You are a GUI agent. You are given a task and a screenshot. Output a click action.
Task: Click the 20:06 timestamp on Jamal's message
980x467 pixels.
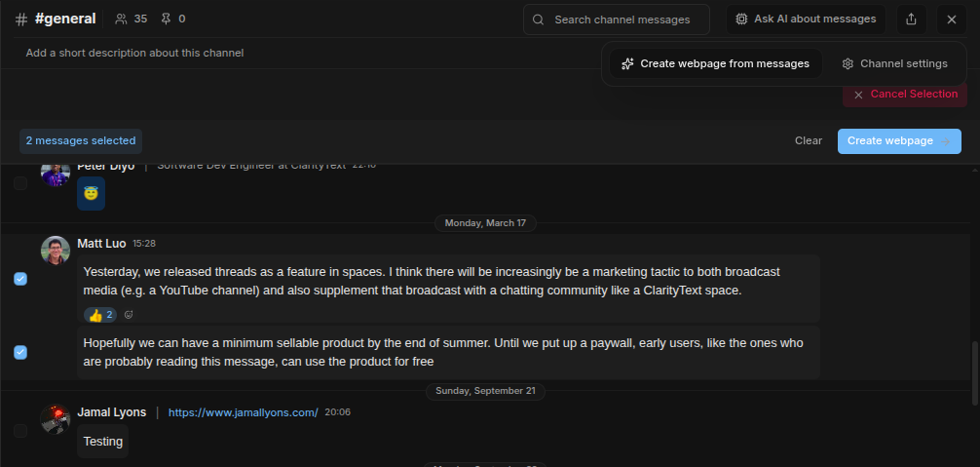337,412
